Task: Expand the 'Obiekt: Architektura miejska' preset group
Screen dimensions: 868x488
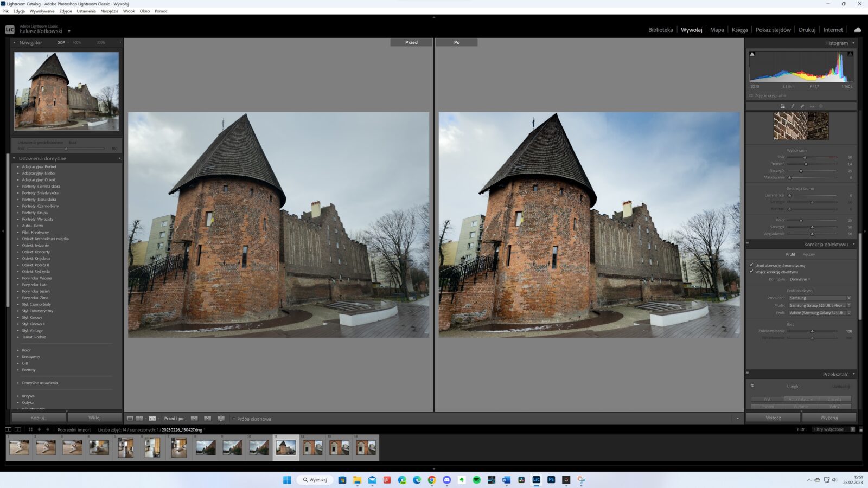Action: (18, 239)
